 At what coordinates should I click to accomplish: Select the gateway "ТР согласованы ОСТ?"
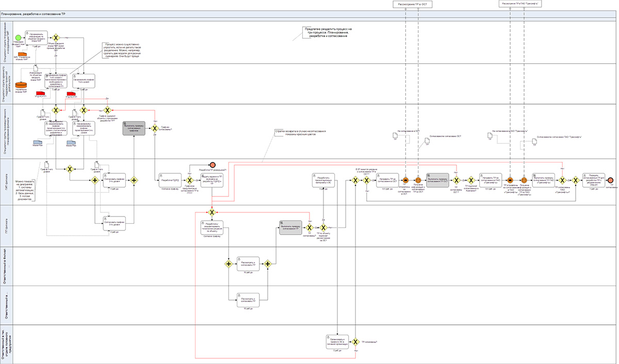456,180
